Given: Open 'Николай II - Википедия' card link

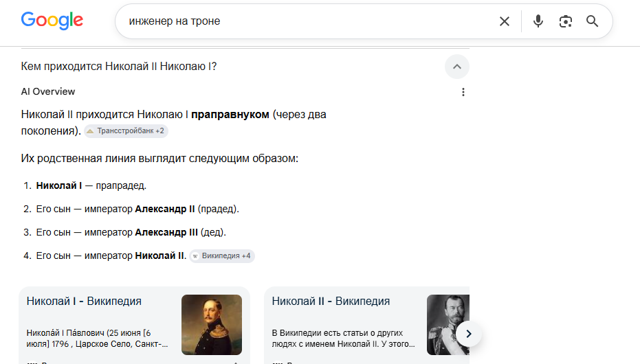Looking at the screenshot, I should pos(331,301).
